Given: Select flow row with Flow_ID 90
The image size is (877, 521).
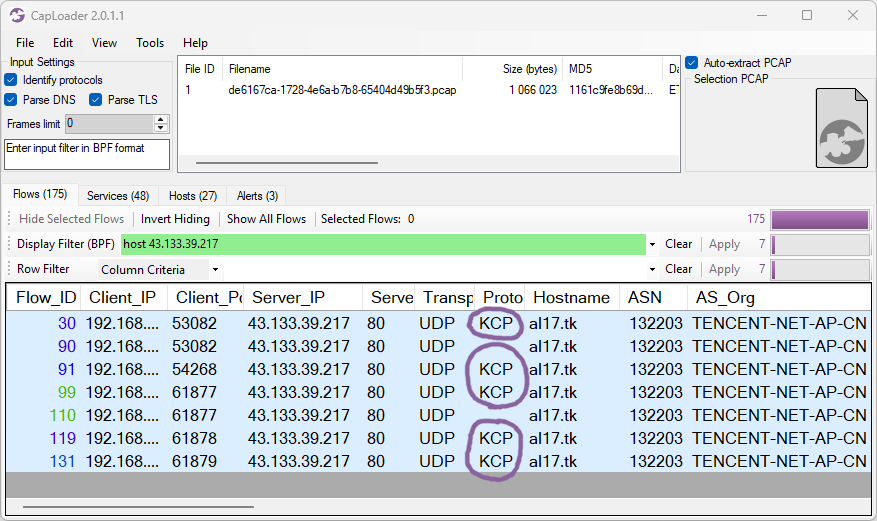Looking at the screenshot, I should click(x=438, y=346).
